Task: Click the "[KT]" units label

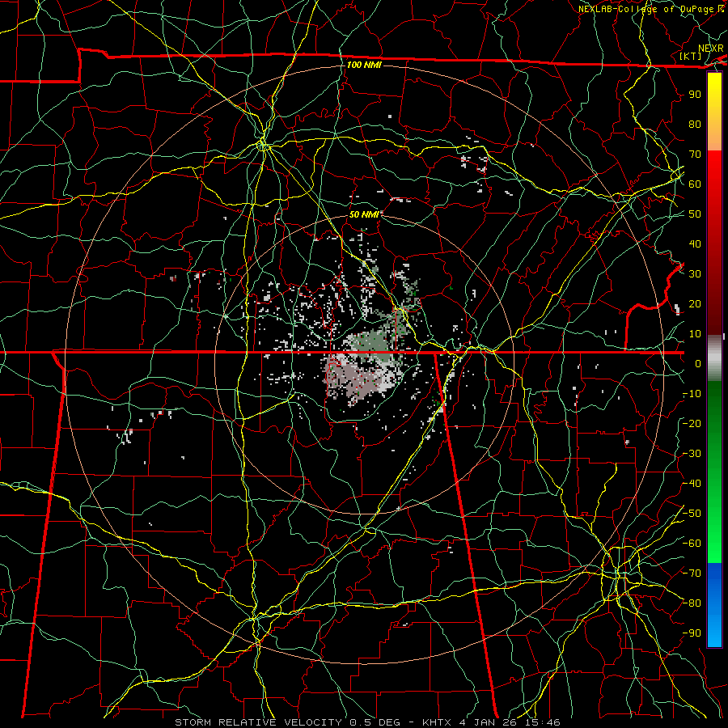Action: point(691,56)
